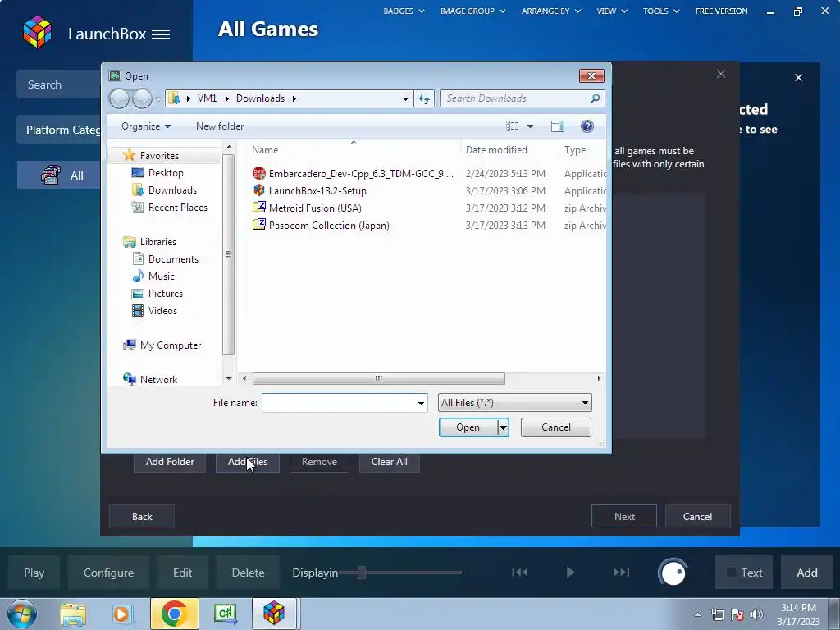
Task: Select Desktop under Favorites
Action: [166, 173]
